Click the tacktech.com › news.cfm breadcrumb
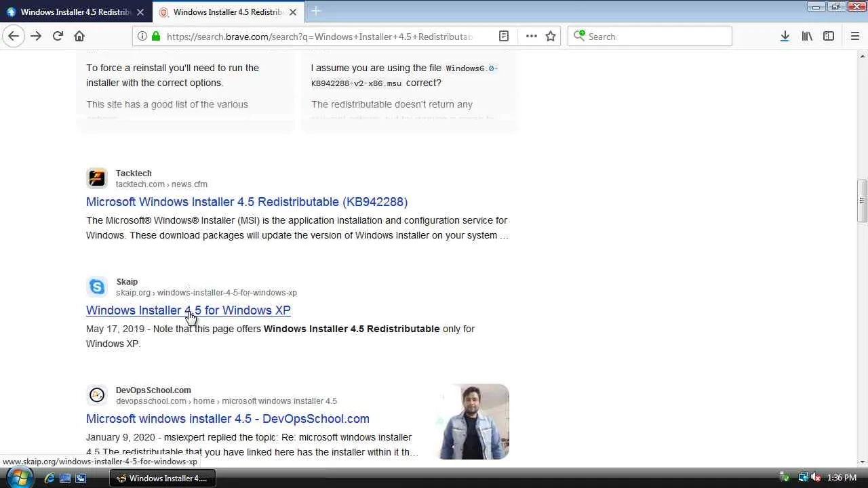The height and width of the screenshot is (488, 868). pos(161,184)
